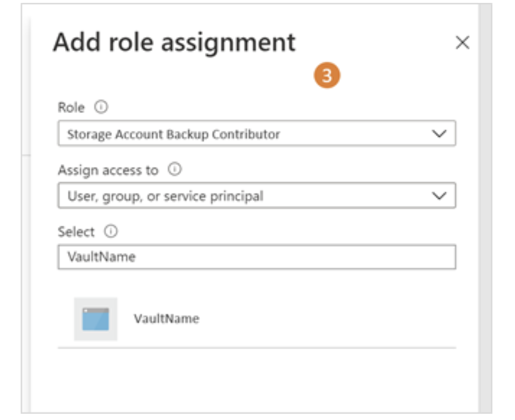Screen dimensions: 515x420
Task: Focus the Select search field containing VaultName
Action: (x=256, y=257)
